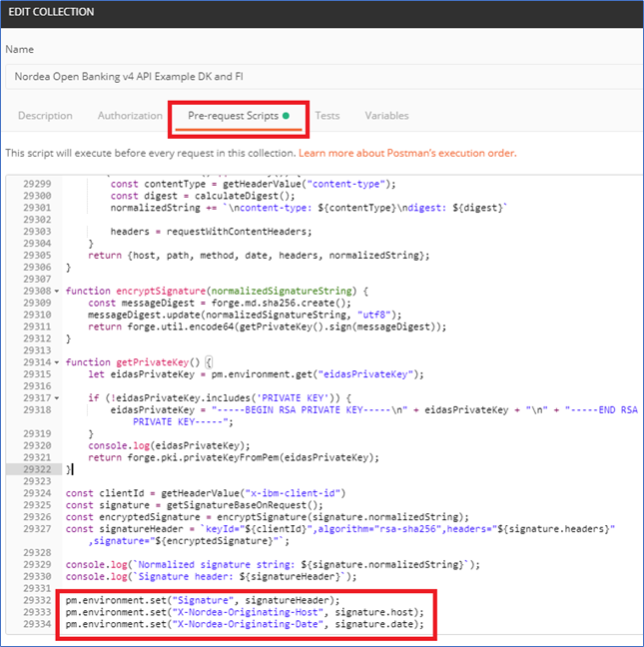Collapse the if block at line 29317
The height and width of the screenshot is (647, 644).
(x=57, y=398)
